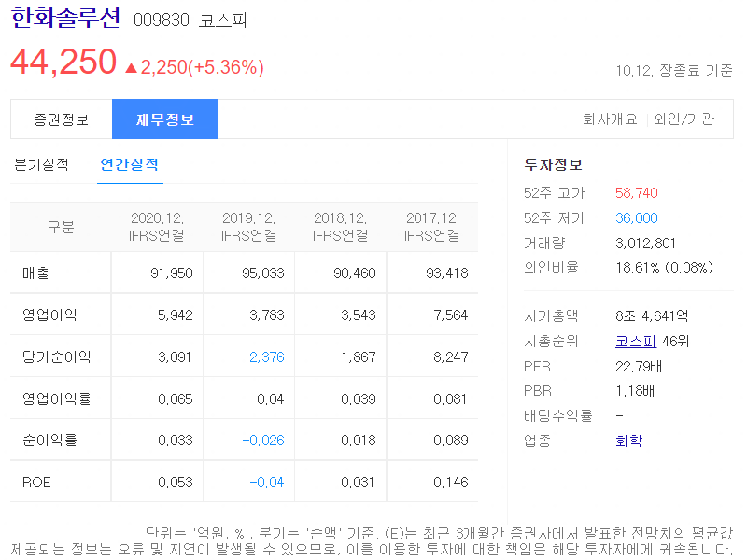
Task: Click the 투자정보 section heading
Action: point(553,165)
